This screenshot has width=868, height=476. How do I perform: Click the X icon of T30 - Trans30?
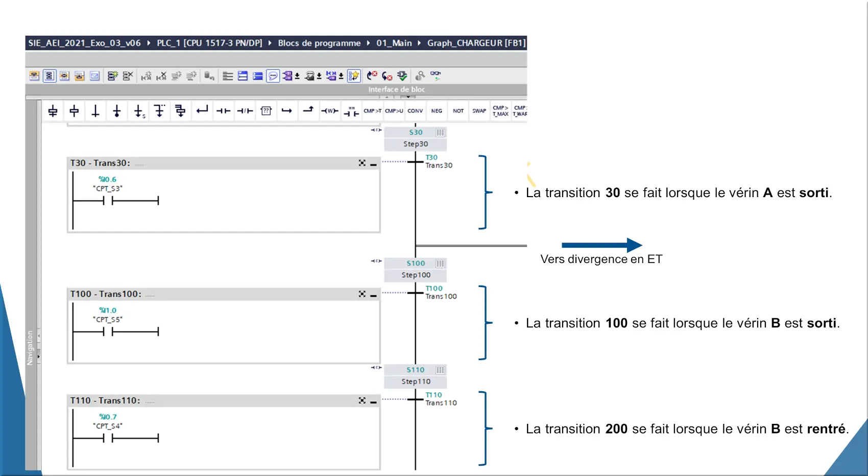click(x=362, y=163)
